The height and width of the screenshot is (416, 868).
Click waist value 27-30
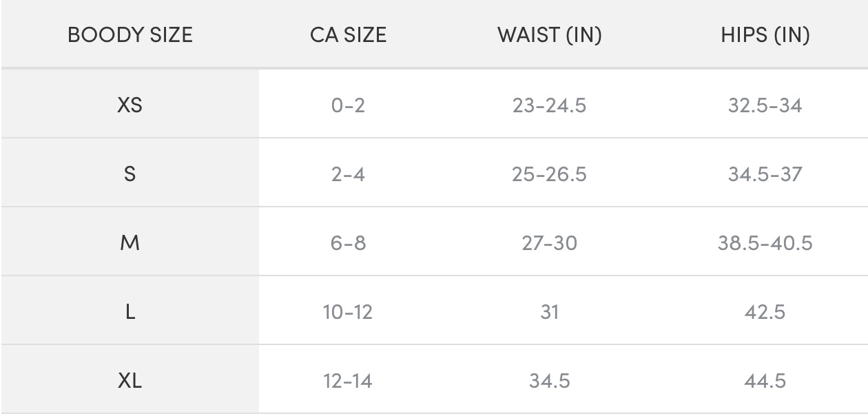(x=549, y=243)
